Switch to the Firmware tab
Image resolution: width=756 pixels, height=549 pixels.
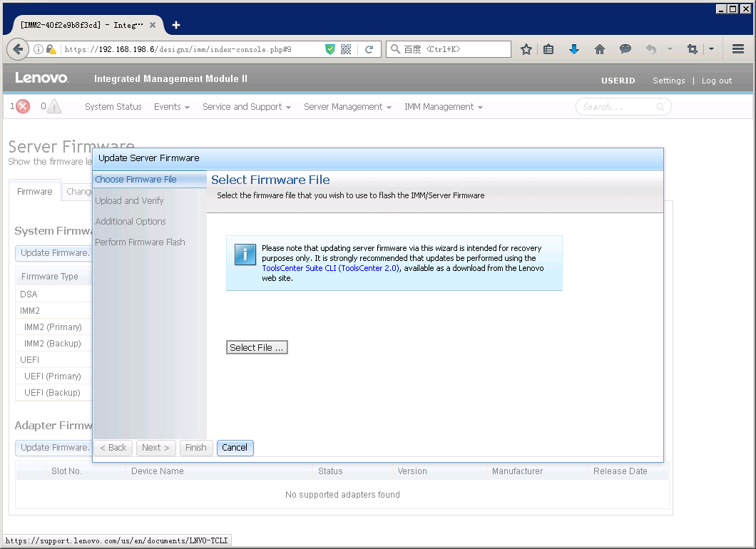[x=35, y=192]
